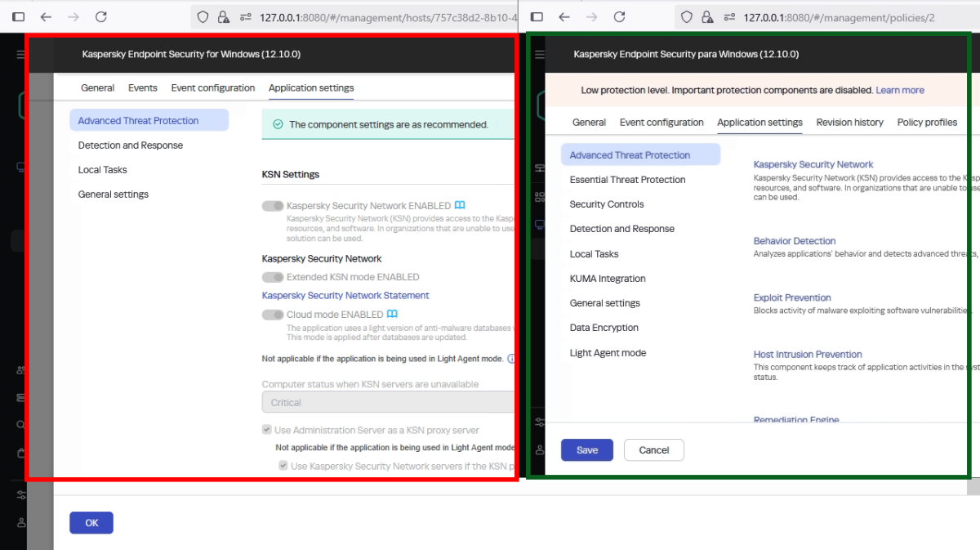This screenshot has width=980, height=550.
Task: Open Events tab in the left window
Action: (143, 87)
